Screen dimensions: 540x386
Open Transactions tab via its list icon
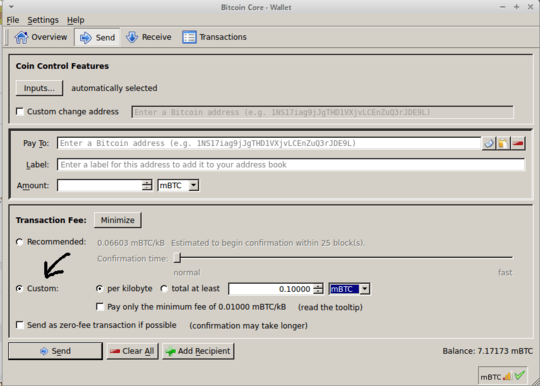(x=189, y=37)
